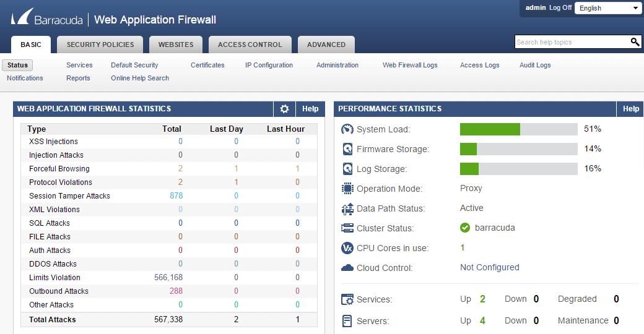Image resolution: width=644 pixels, height=334 pixels.
Task: View Web Firewall Logs
Action: coord(410,65)
